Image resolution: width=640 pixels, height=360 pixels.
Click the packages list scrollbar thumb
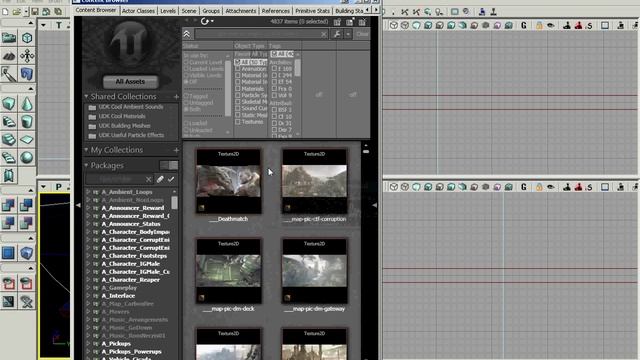[175, 203]
